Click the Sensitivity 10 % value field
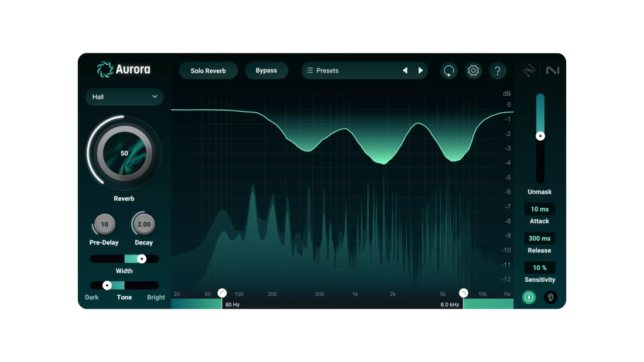This screenshot has width=644, height=362. point(539,268)
